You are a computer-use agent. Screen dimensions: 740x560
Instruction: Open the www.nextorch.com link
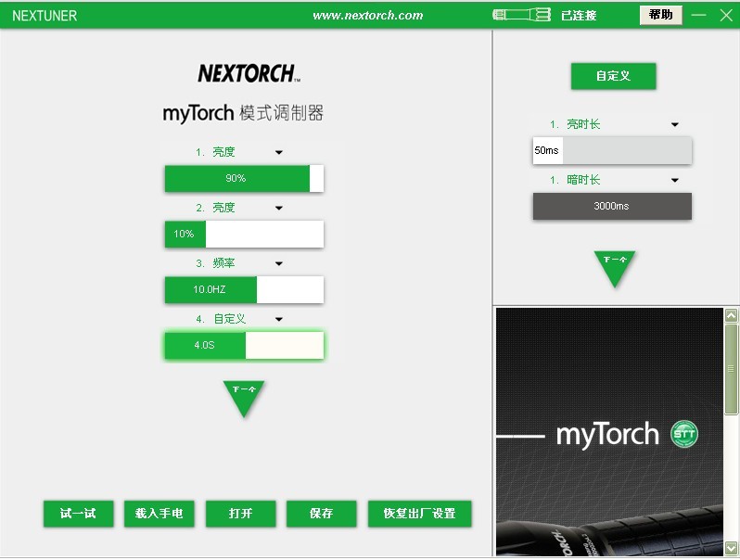(368, 15)
